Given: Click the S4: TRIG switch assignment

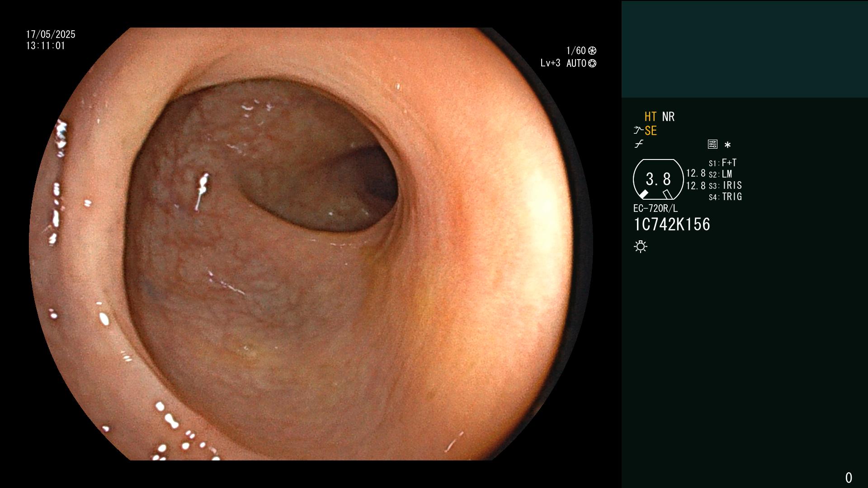Looking at the screenshot, I should click(x=725, y=197).
